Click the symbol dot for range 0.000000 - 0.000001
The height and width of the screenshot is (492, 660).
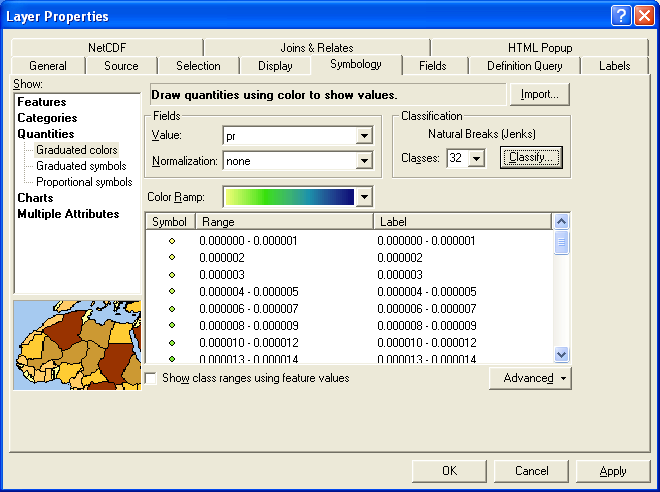click(171, 240)
